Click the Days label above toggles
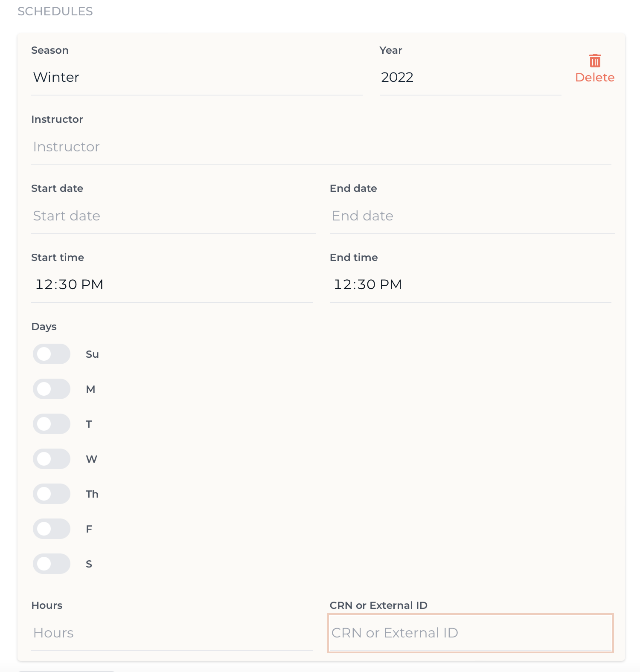Viewport: 640px width, 672px height. (44, 327)
